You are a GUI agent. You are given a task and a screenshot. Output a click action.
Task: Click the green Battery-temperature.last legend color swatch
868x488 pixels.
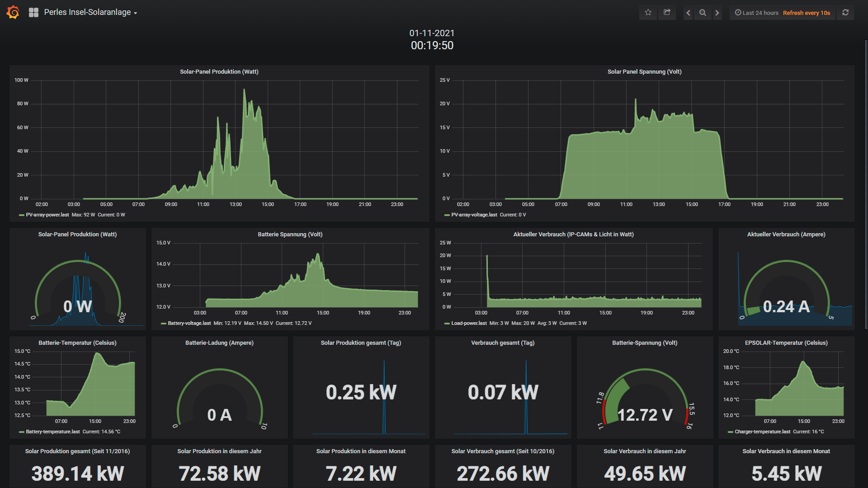(21, 432)
